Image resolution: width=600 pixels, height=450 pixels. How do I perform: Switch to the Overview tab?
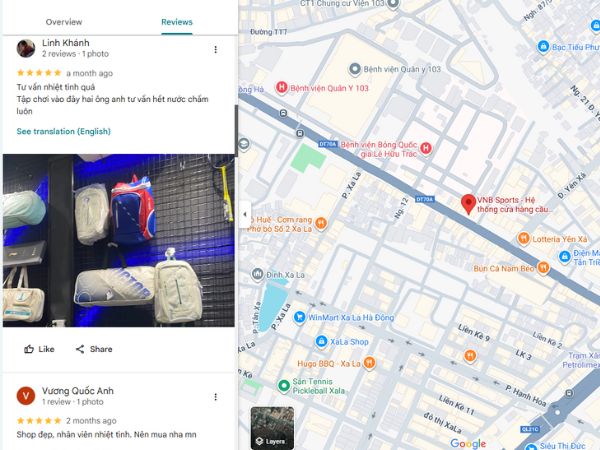tap(64, 22)
